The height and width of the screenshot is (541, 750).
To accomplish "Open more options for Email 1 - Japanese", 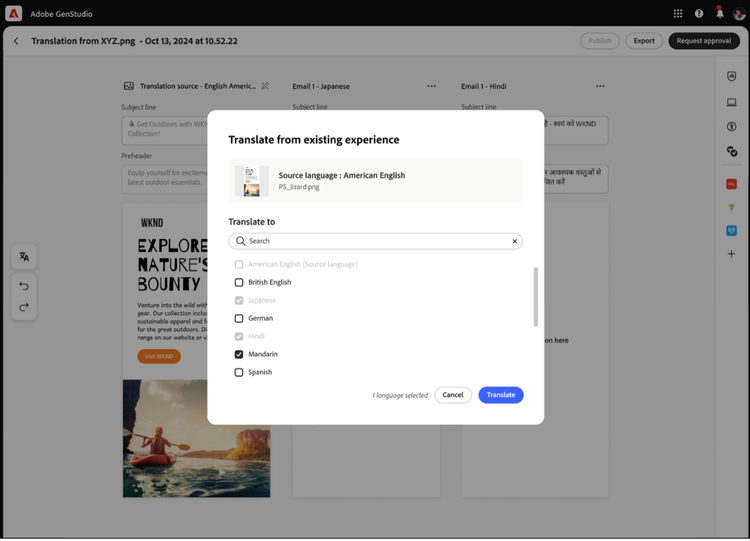I will coord(432,86).
